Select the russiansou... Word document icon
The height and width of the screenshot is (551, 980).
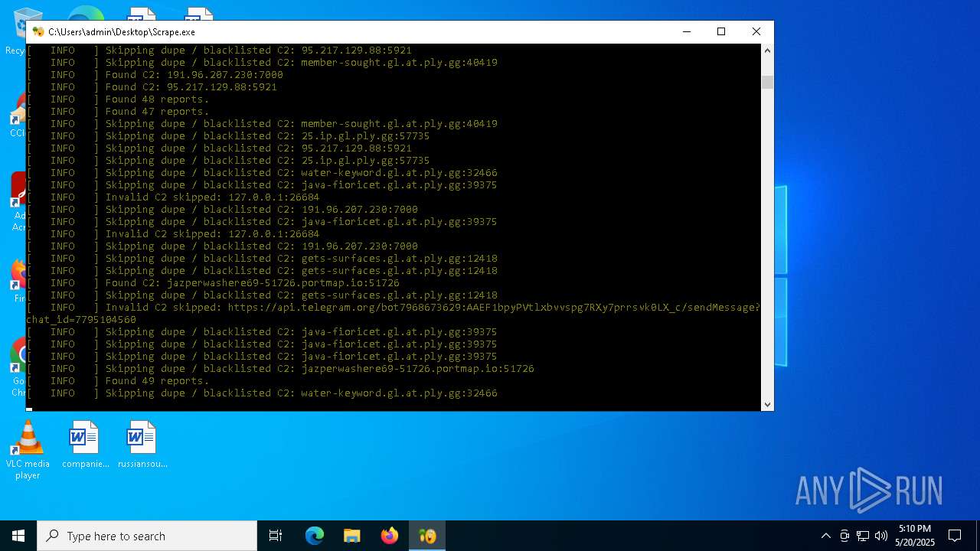(x=142, y=445)
